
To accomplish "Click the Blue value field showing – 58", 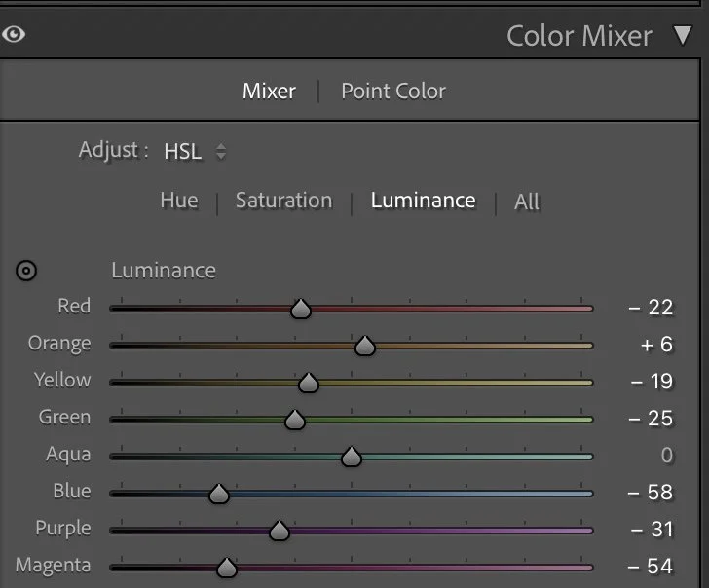I will coord(651,493).
